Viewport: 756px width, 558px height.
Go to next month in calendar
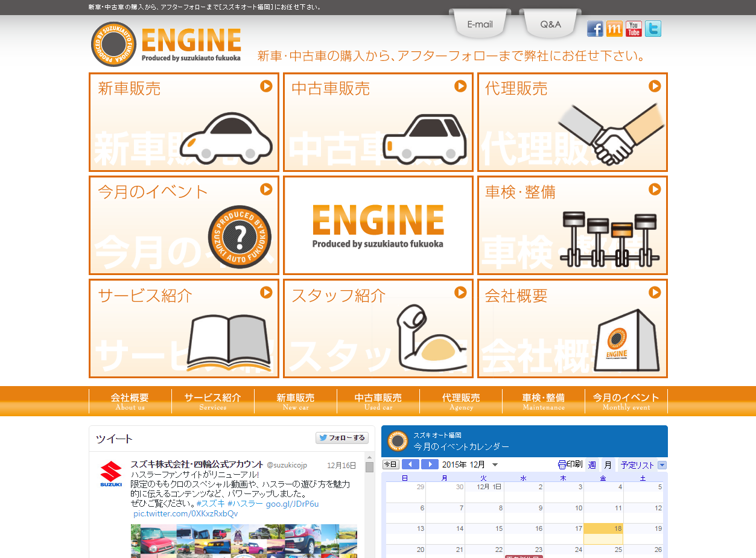(x=430, y=464)
